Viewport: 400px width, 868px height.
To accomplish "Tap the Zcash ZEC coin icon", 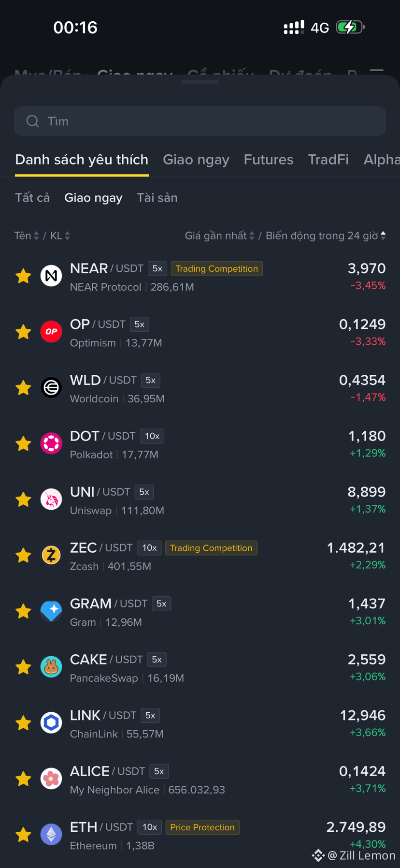I will tap(51, 555).
